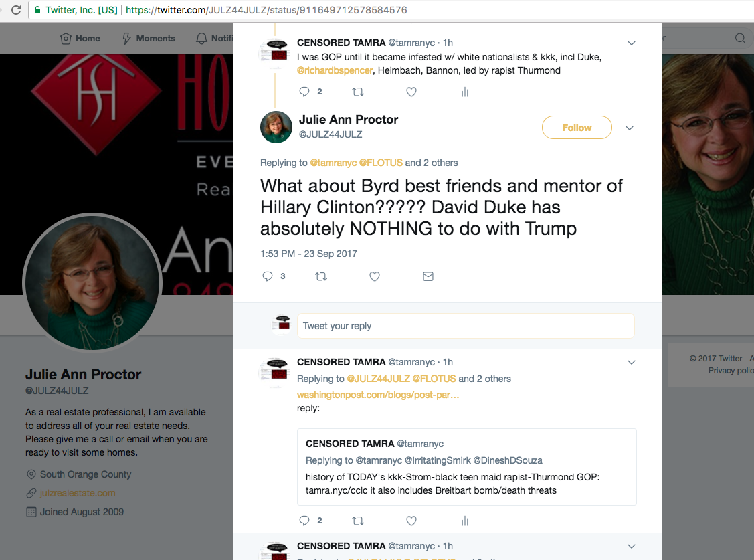Retweet the top CENSORED TAMRA tweet
This screenshot has width=754, height=560.
358,92
